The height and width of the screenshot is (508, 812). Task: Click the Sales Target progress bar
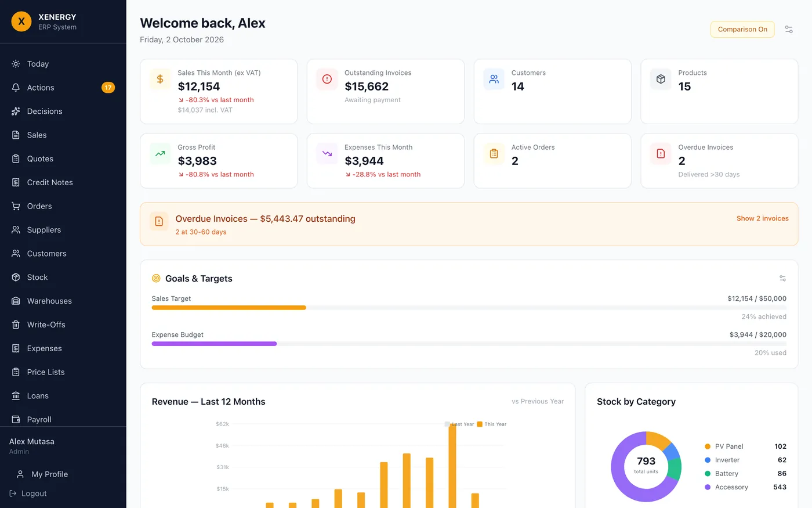pyautogui.click(x=469, y=308)
